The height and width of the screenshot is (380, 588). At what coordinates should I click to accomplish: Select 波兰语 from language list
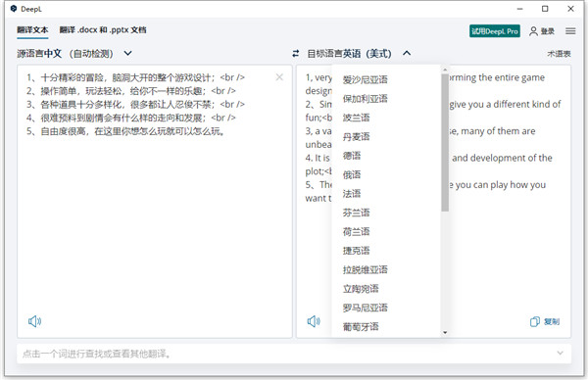[x=357, y=118]
